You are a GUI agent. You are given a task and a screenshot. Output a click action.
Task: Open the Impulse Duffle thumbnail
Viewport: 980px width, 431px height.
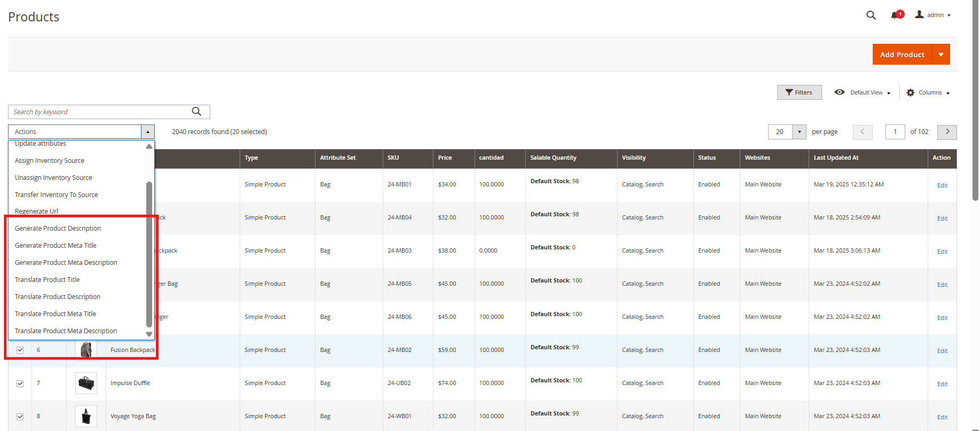pos(86,383)
